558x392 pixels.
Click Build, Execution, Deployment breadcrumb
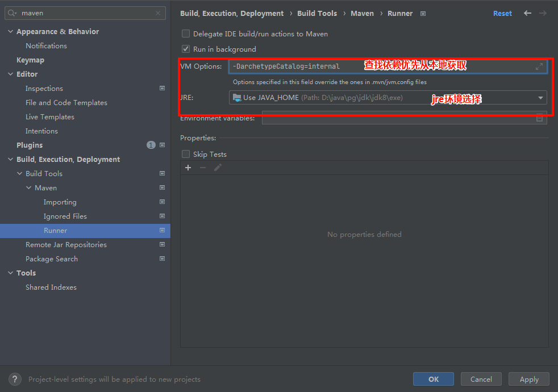pyautogui.click(x=232, y=14)
